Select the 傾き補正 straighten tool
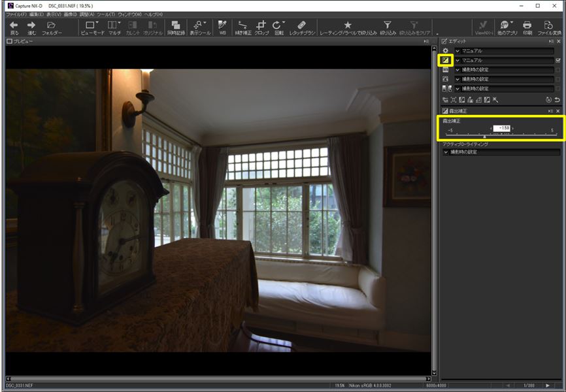Screen dimensions: 566x392 coord(243,27)
